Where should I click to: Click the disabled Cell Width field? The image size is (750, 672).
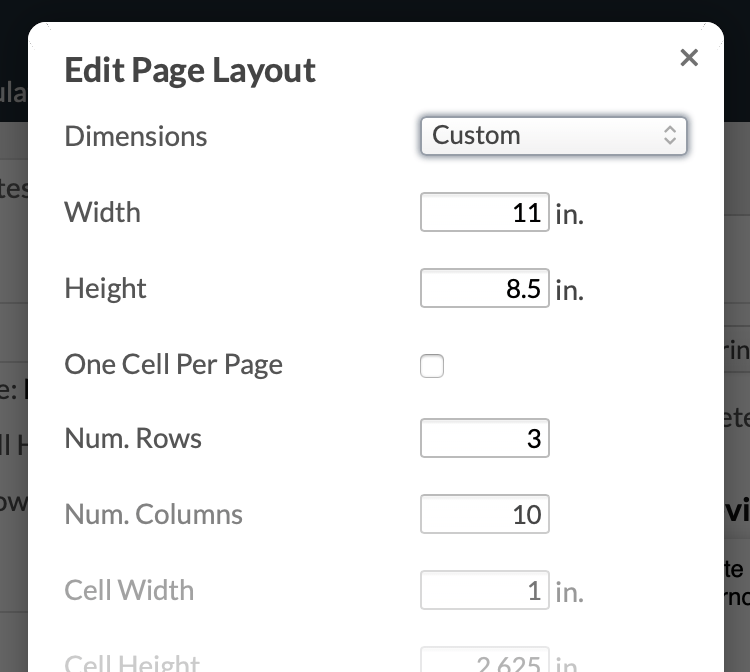pos(485,591)
